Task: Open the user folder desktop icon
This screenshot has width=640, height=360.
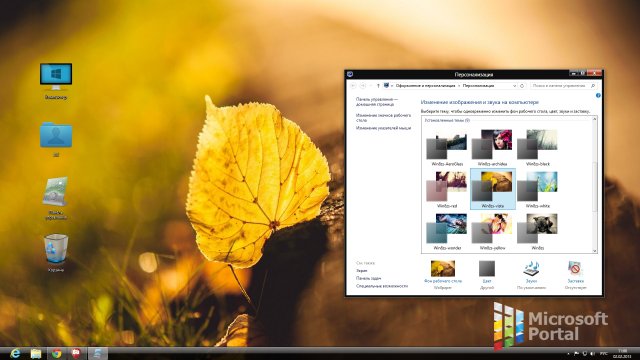Action: click(56, 139)
